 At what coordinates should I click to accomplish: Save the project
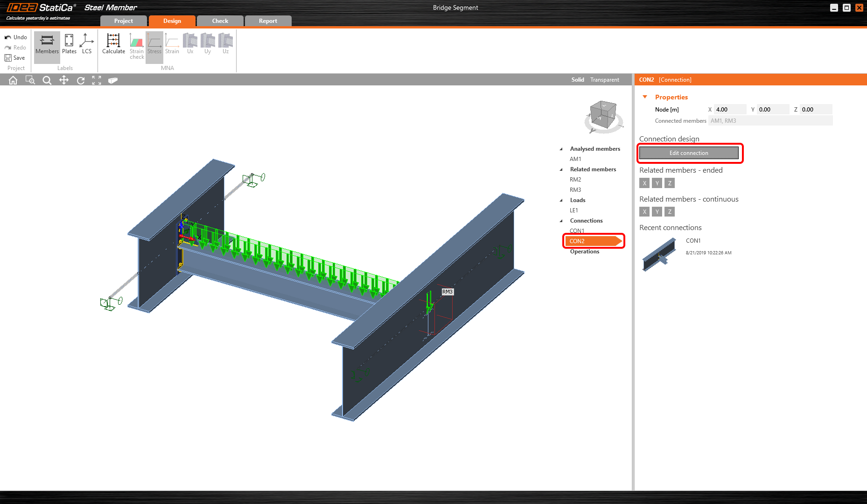15,58
